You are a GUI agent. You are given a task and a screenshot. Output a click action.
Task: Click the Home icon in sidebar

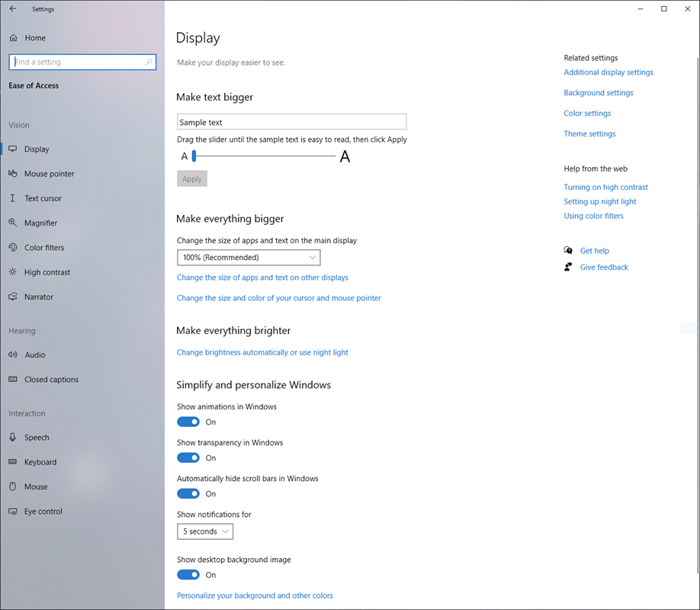coord(13,38)
